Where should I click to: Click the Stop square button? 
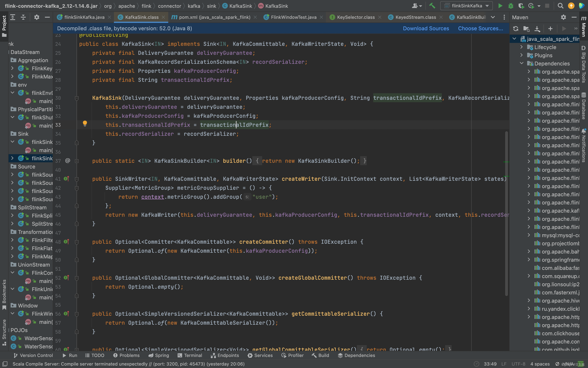[x=547, y=6]
